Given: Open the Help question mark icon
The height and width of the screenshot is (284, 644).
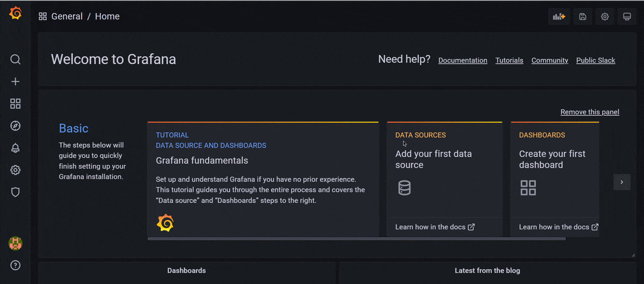Looking at the screenshot, I should 16,265.
